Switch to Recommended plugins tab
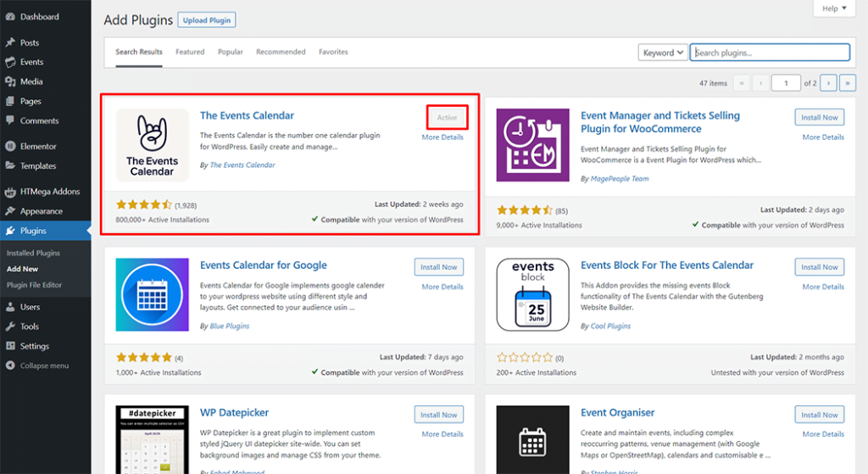The image size is (868, 474). (281, 52)
